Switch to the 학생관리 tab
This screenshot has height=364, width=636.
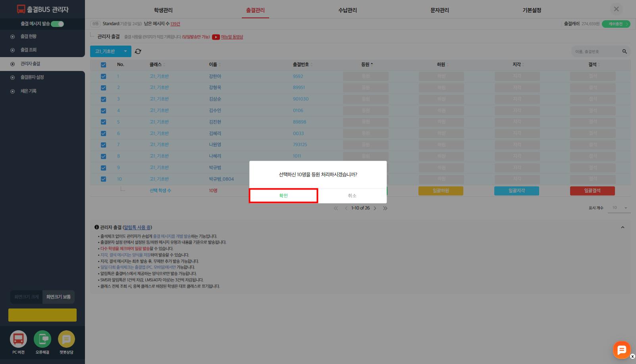[163, 10]
